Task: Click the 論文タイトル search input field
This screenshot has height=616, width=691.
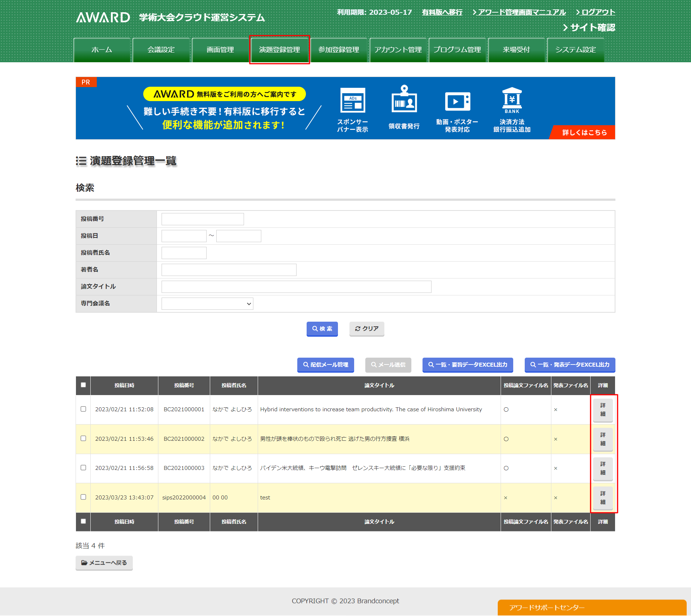Action: tap(296, 287)
